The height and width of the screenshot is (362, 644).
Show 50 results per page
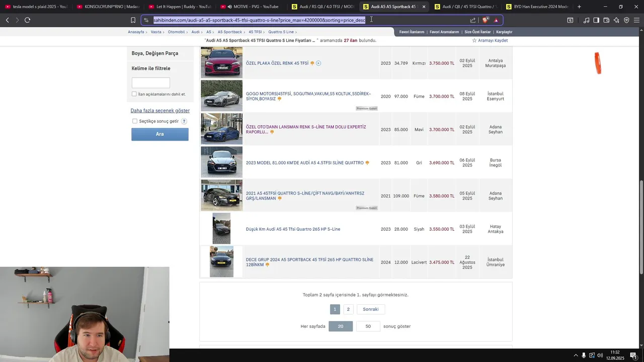368,326
